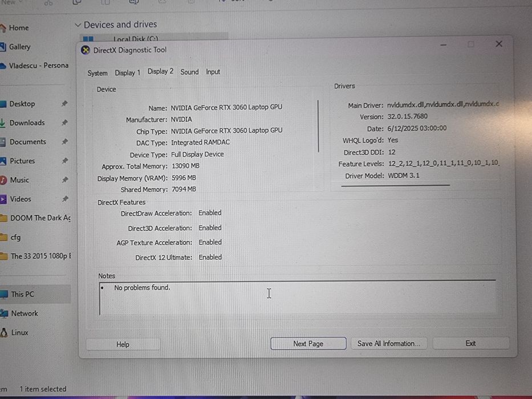The height and width of the screenshot is (399, 532).
Task: Click the DirectX Diagnostic Tool title icon
Action: coord(86,50)
